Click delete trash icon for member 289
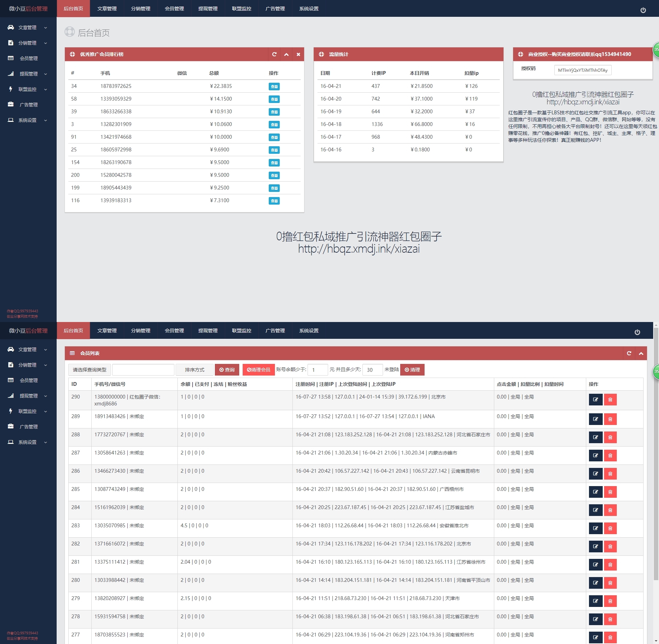The width and height of the screenshot is (659, 644). pos(610,419)
